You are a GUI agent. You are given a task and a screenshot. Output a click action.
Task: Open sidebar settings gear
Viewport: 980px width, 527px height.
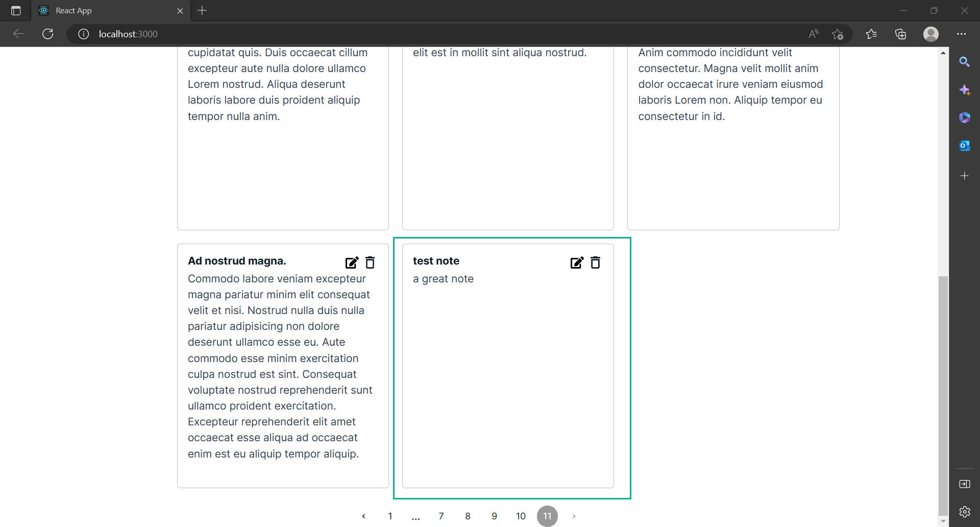click(965, 512)
